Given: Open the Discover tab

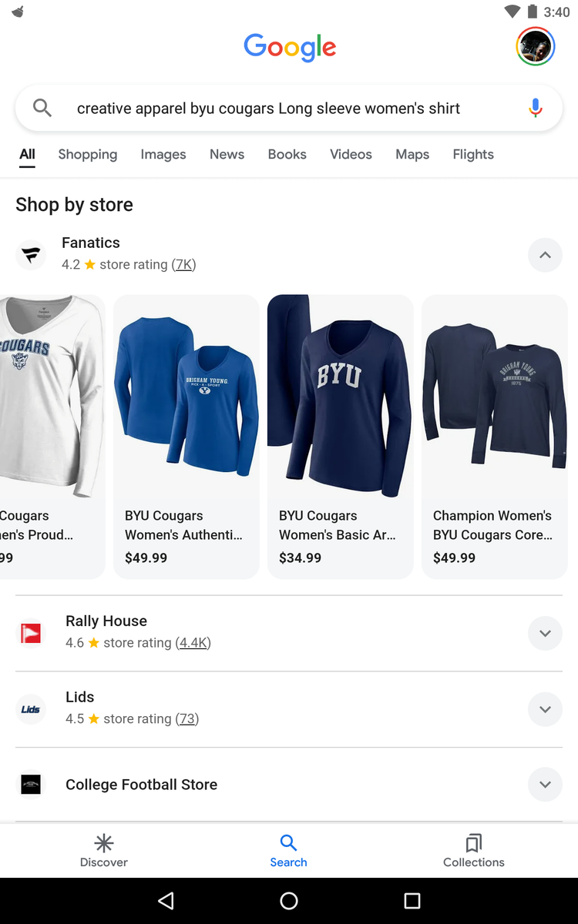Looking at the screenshot, I should click(x=104, y=850).
